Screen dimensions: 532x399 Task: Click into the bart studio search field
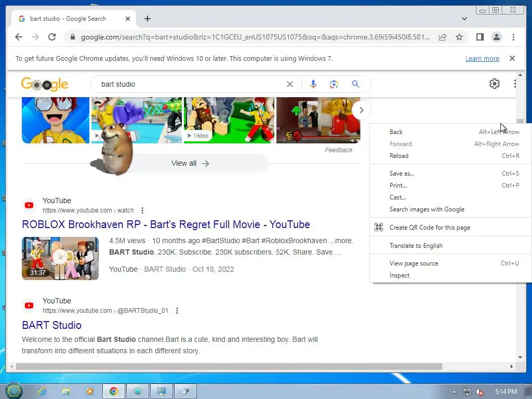coord(190,84)
